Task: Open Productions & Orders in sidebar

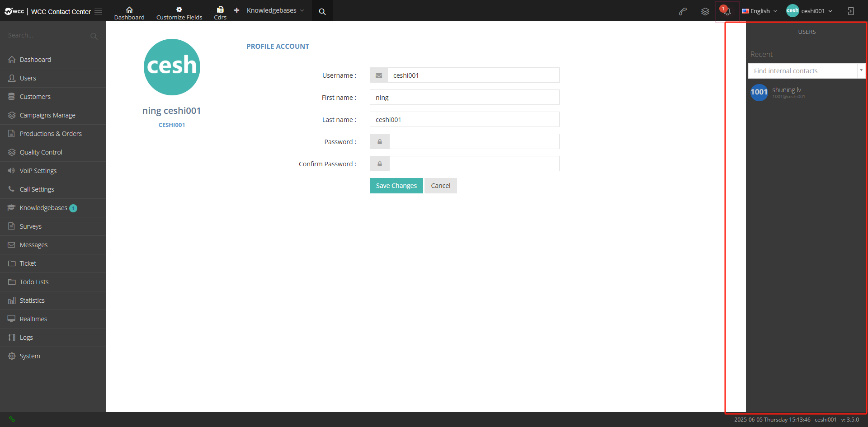Action: point(53,134)
